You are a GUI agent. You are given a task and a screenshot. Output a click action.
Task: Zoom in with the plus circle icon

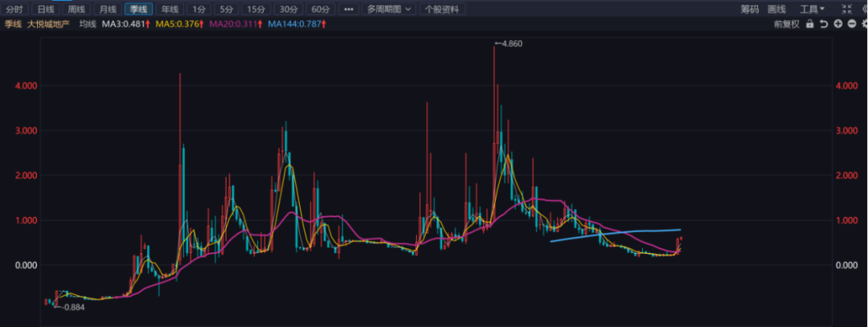pos(838,24)
